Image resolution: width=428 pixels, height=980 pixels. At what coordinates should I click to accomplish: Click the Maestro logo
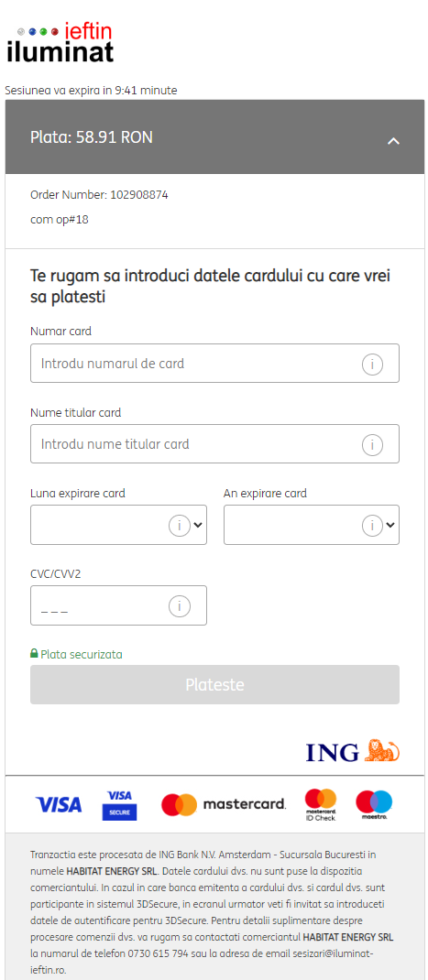click(x=374, y=805)
